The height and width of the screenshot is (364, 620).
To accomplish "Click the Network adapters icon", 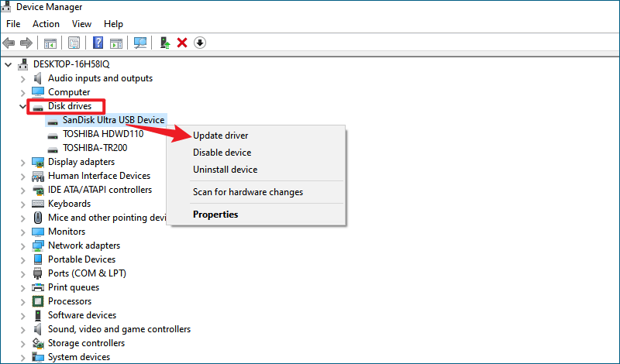I will [38, 246].
